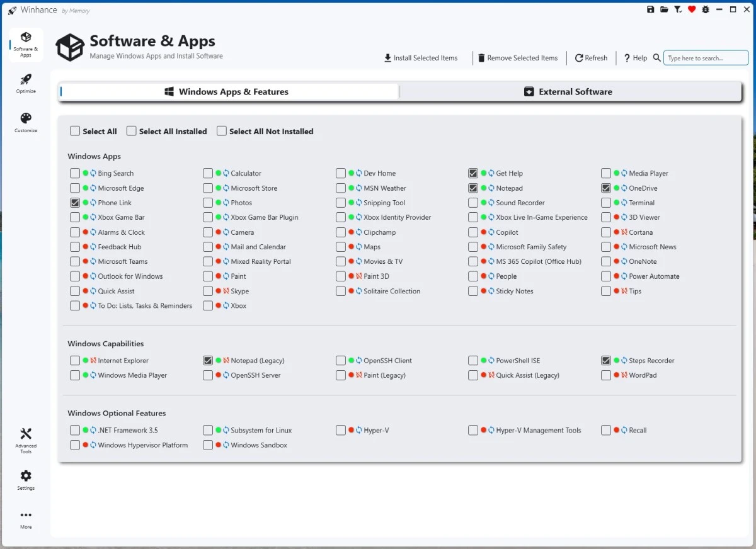Click the Refresh button
The width and height of the screenshot is (756, 549).
tap(591, 58)
